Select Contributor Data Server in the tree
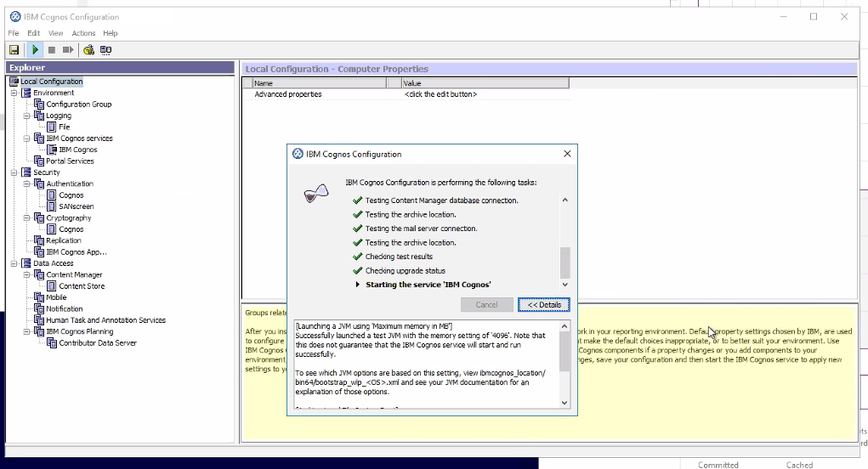This screenshot has height=469, width=868. point(97,343)
